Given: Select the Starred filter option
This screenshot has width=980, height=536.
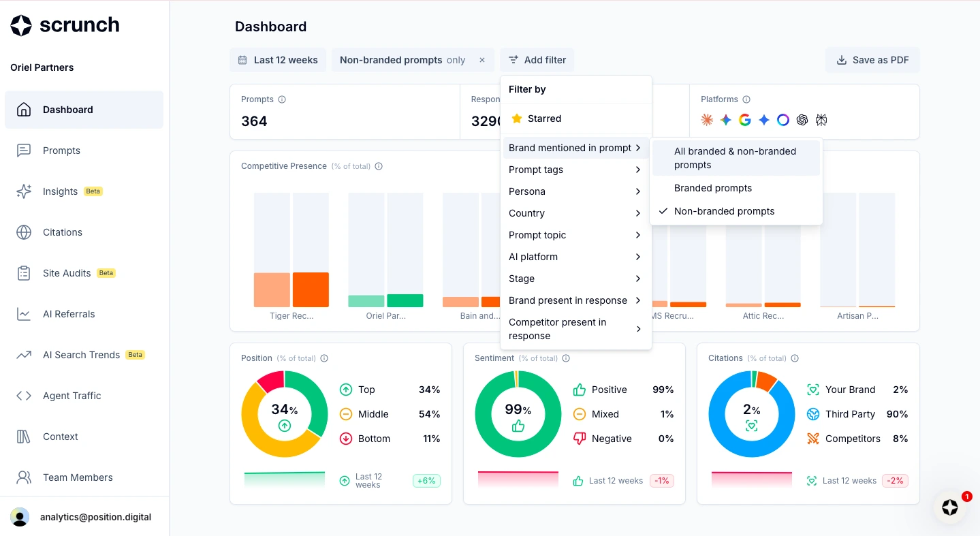Looking at the screenshot, I should point(544,119).
